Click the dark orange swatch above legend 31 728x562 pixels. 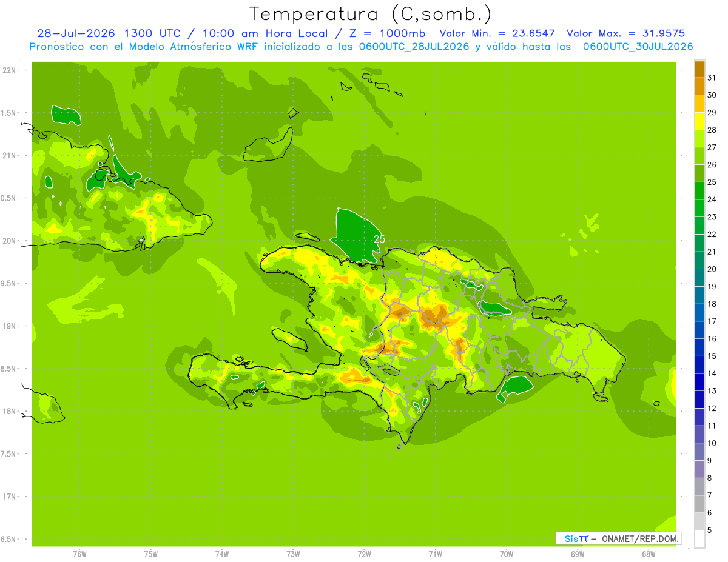[699, 69]
